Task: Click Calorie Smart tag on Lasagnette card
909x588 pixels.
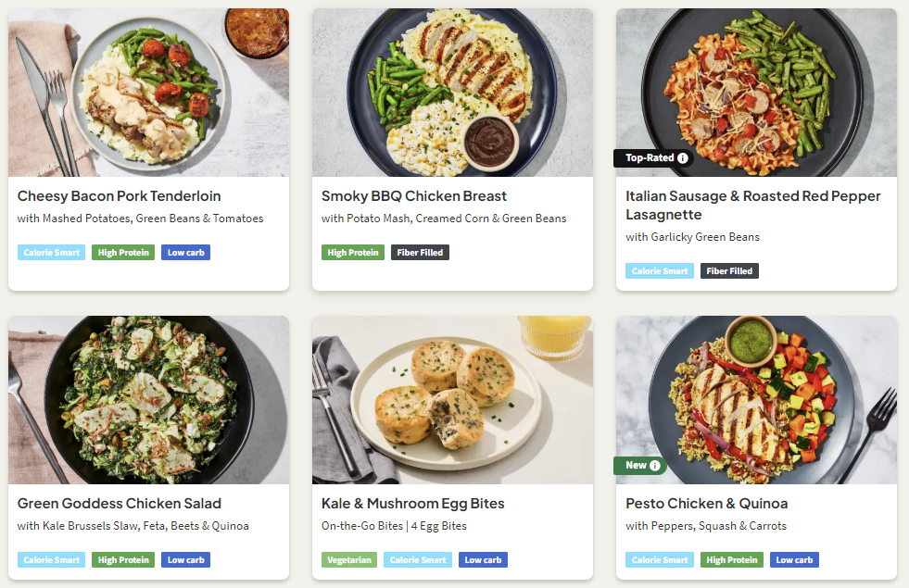Action: (660, 271)
